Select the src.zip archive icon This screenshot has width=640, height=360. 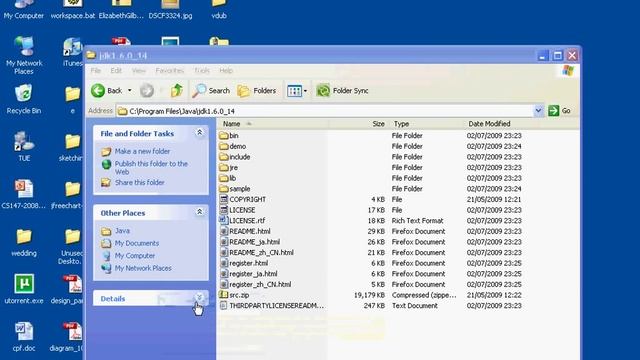(x=223, y=295)
